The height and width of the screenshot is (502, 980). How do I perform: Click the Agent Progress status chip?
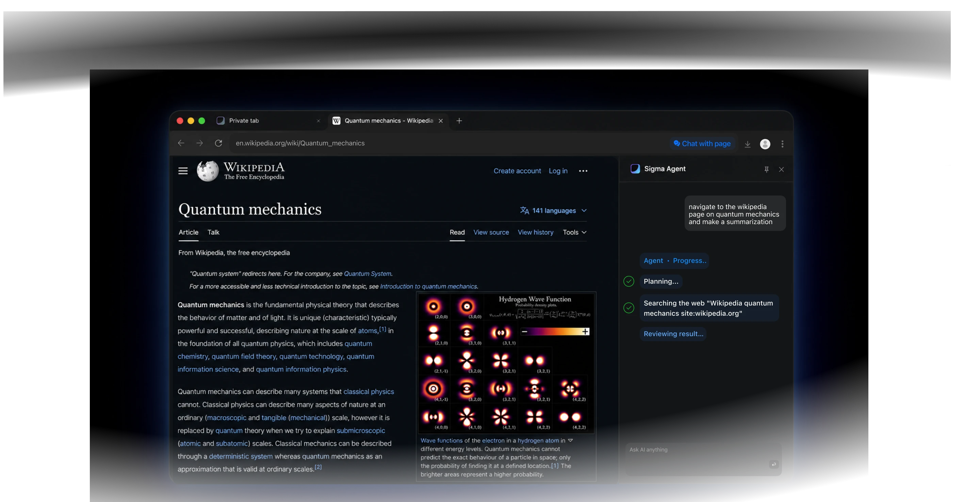point(674,261)
